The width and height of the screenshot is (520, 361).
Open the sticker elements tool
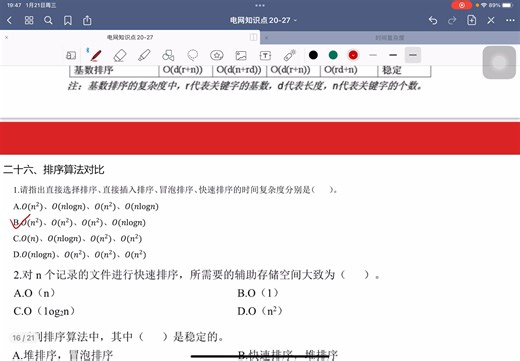(x=217, y=55)
